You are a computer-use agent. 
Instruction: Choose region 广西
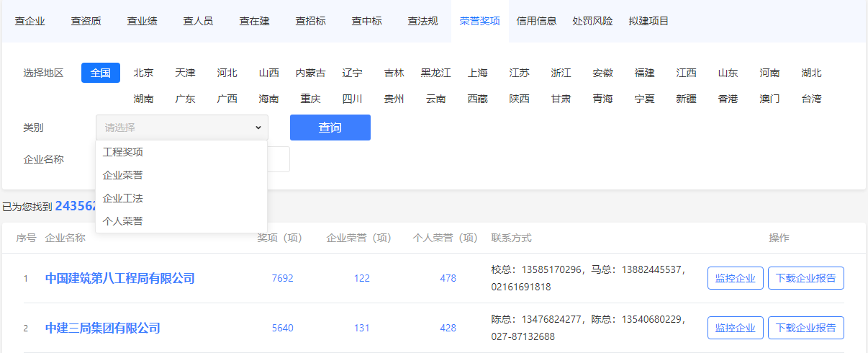[x=227, y=99]
